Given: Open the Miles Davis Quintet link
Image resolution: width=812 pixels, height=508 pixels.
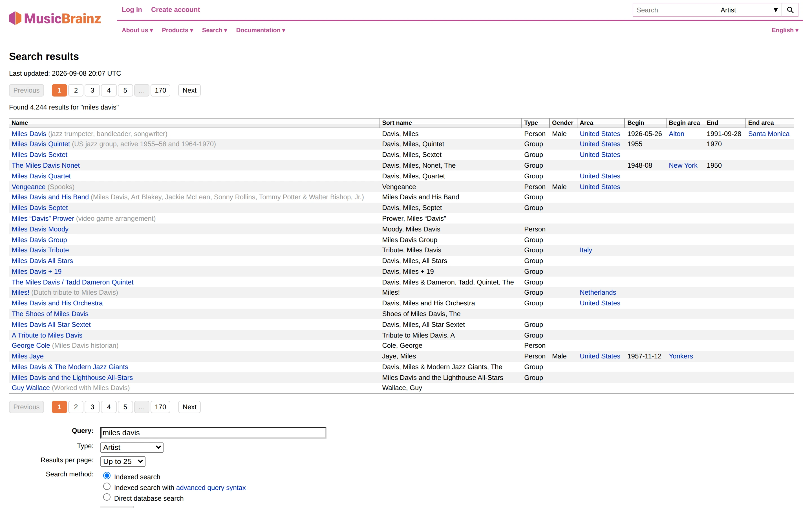Looking at the screenshot, I should pos(41,144).
